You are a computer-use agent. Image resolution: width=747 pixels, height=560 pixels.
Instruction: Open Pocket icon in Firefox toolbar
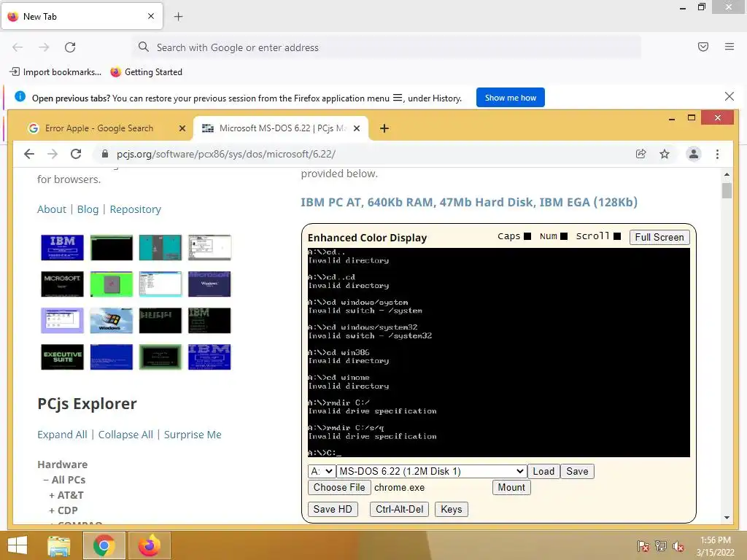pyautogui.click(x=703, y=47)
